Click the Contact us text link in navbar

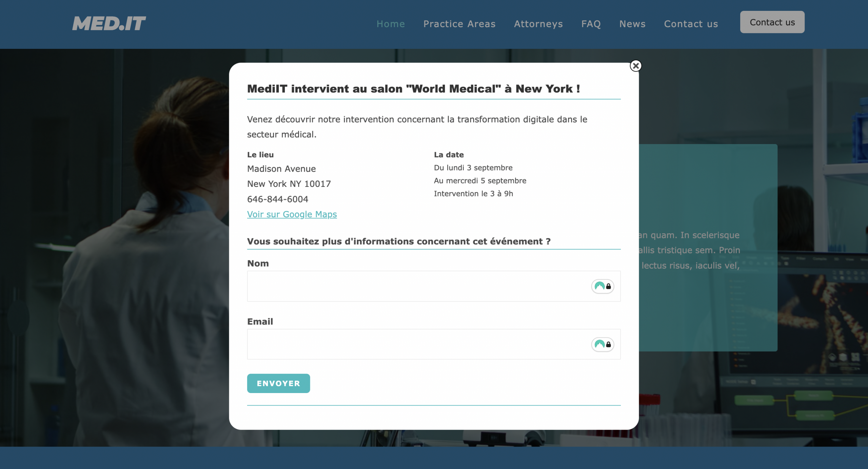[691, 24]
